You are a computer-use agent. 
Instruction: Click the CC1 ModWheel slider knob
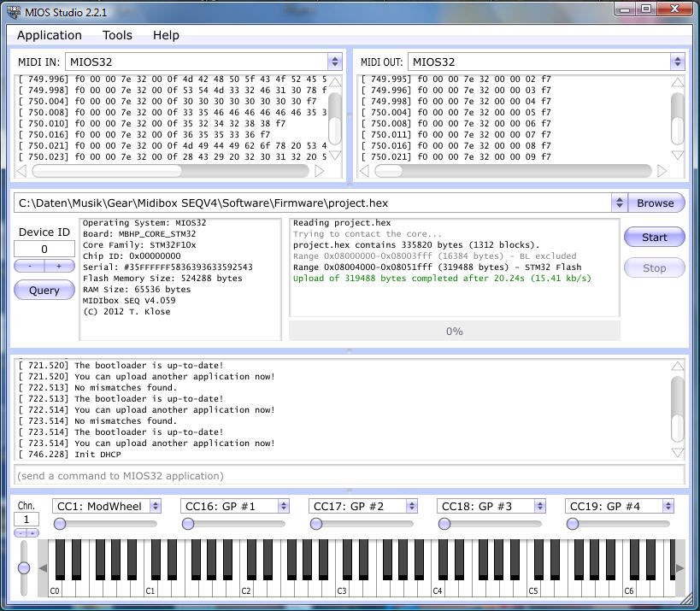point(60,524)
